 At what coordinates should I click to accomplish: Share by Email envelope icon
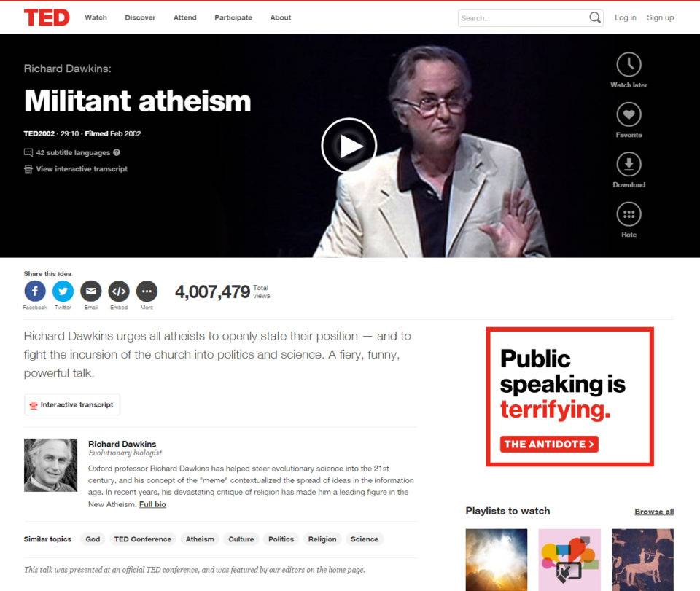click(91, 291)
